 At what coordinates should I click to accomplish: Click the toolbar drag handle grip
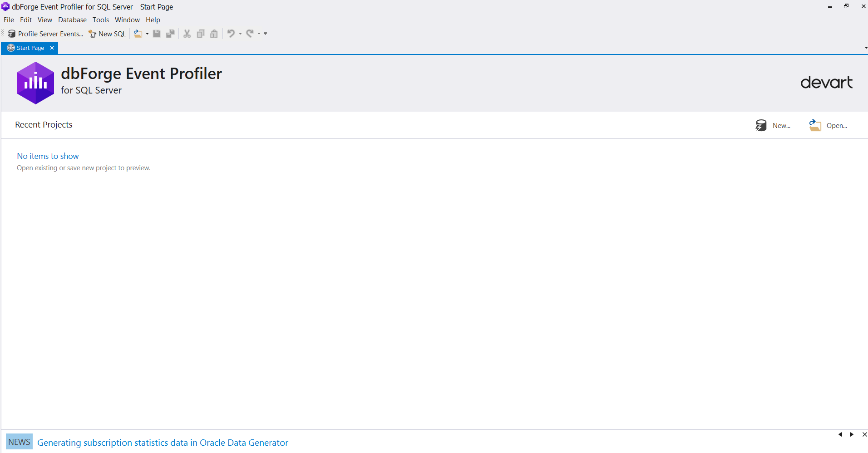(3, 34)
